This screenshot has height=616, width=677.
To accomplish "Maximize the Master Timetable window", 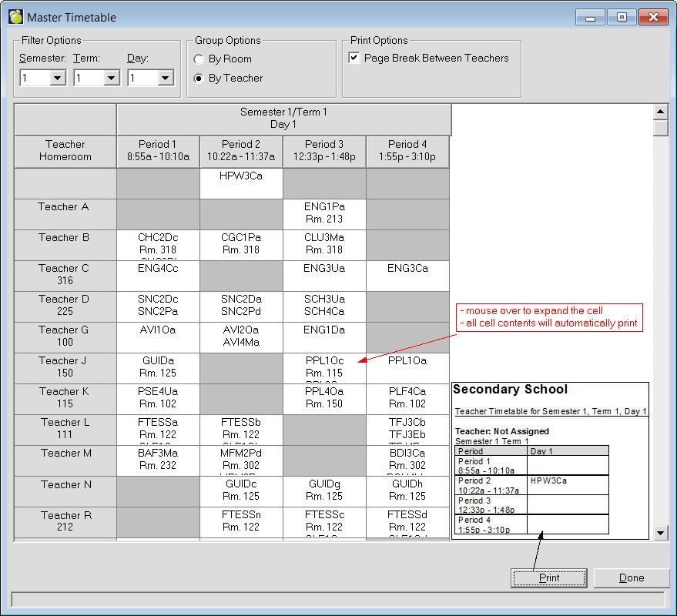I will pyautogui.click(x=622, y=16).
